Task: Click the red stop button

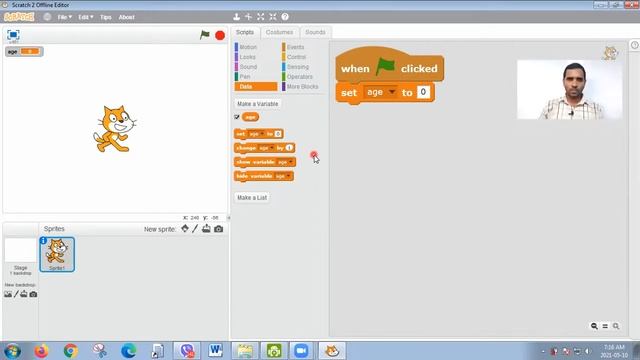Action: point(220,36)
